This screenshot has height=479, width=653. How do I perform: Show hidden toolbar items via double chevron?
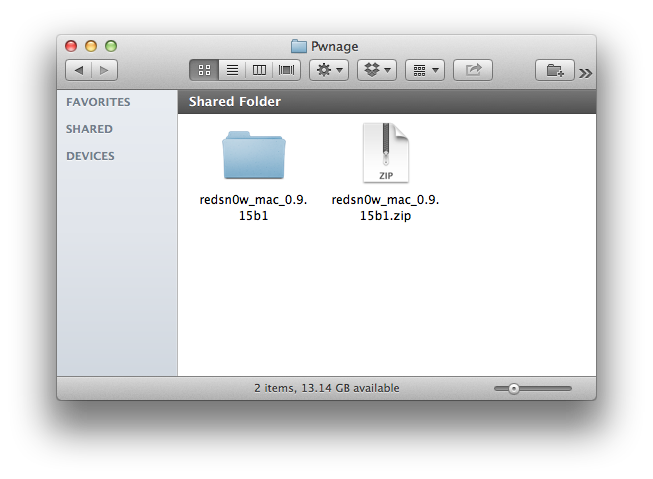click(x=585, y=74)
